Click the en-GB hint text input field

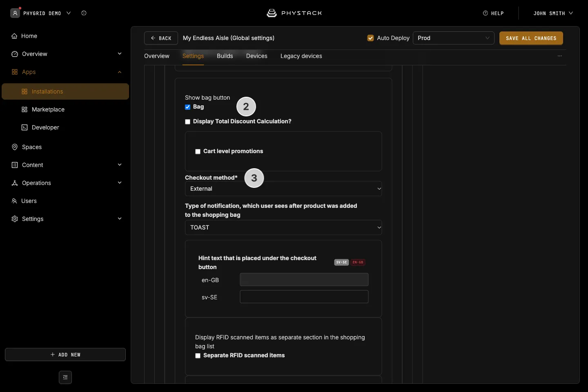[304, 280]
